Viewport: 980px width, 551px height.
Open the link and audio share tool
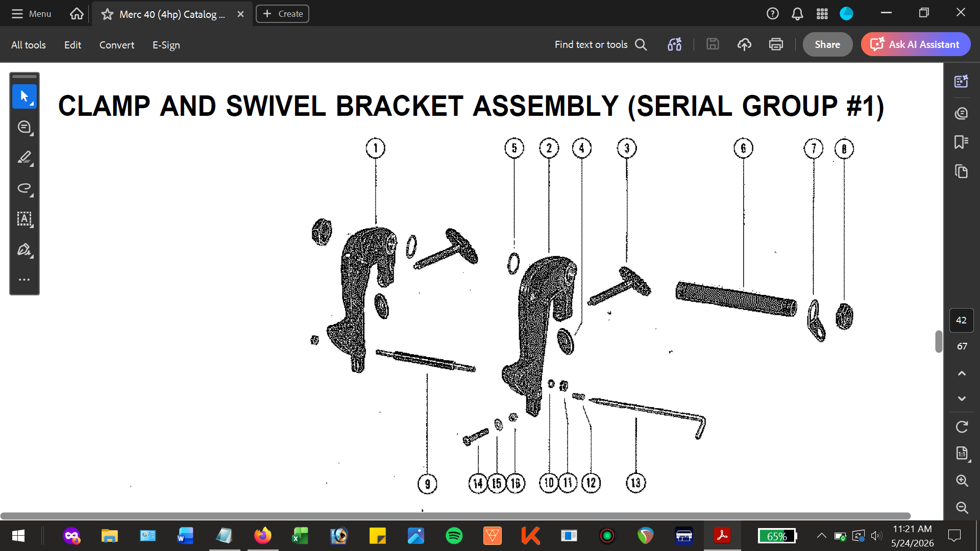tap(674, 44)
